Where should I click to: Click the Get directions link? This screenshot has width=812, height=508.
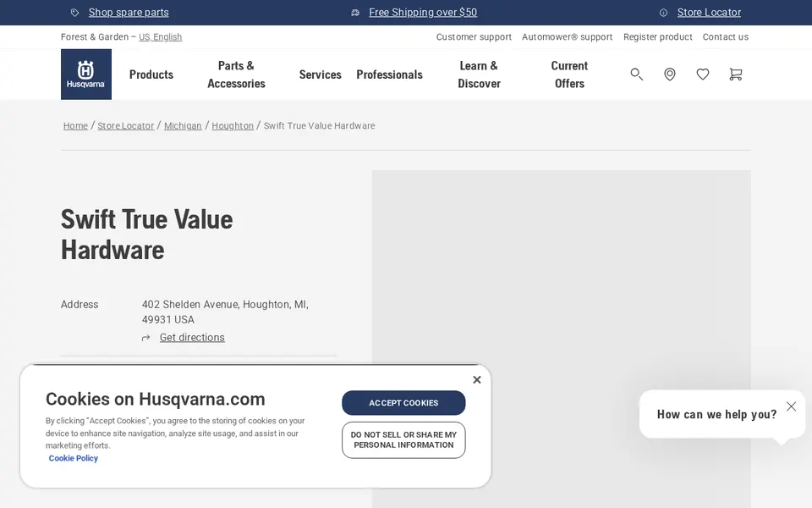[x=192, y=338]
